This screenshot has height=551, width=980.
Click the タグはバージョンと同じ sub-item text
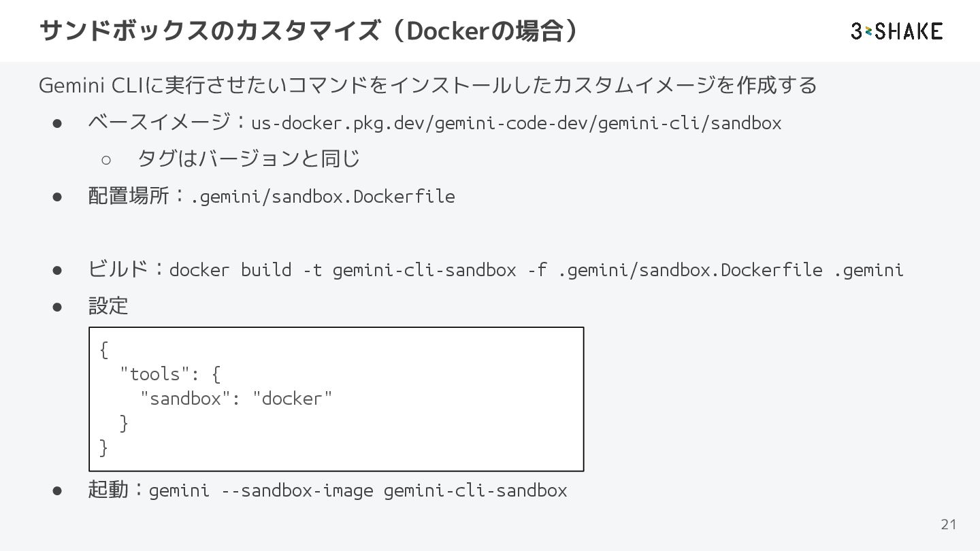[x=248, y=159]
